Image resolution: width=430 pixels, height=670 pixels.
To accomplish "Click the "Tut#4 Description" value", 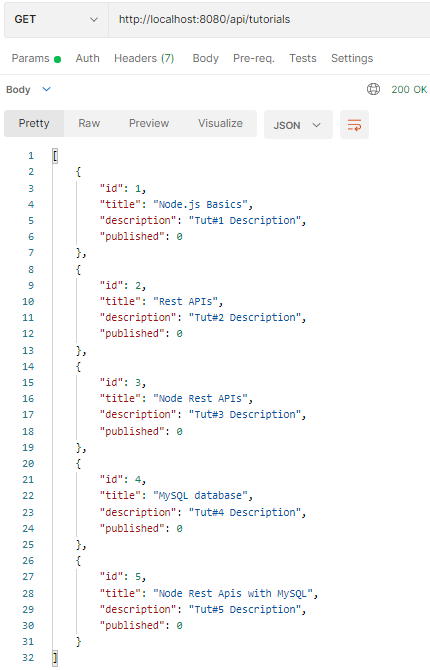I will [x=244, y=512].
